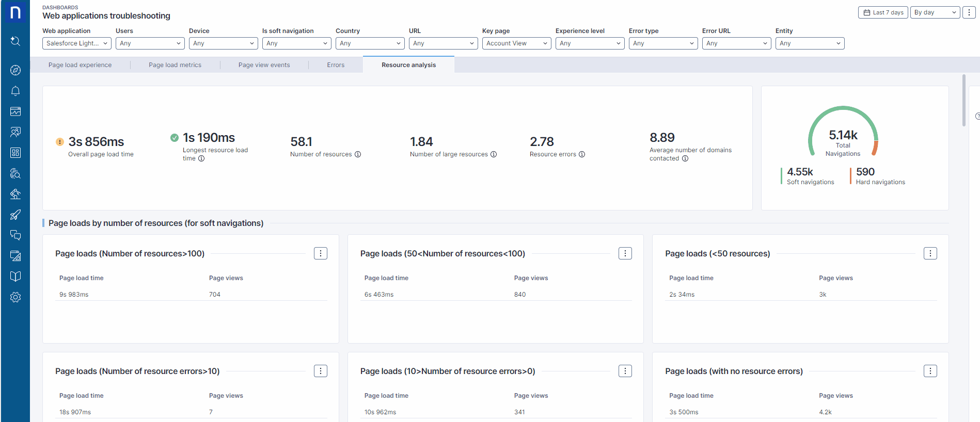Open the URL filter dropdown

click(444, 43)
